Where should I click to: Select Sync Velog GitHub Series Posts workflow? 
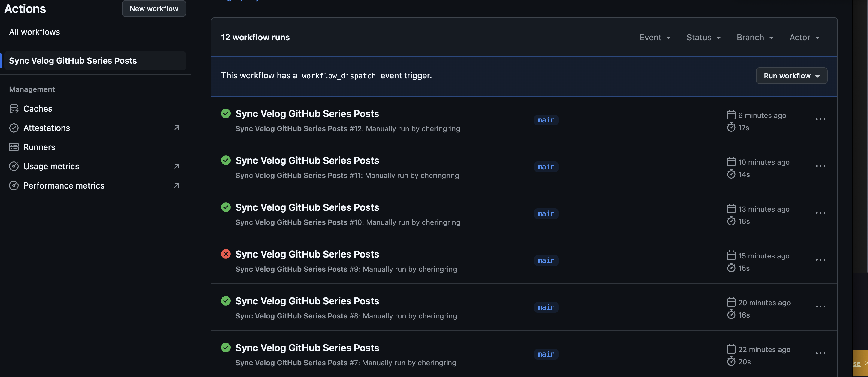[73, 61]
